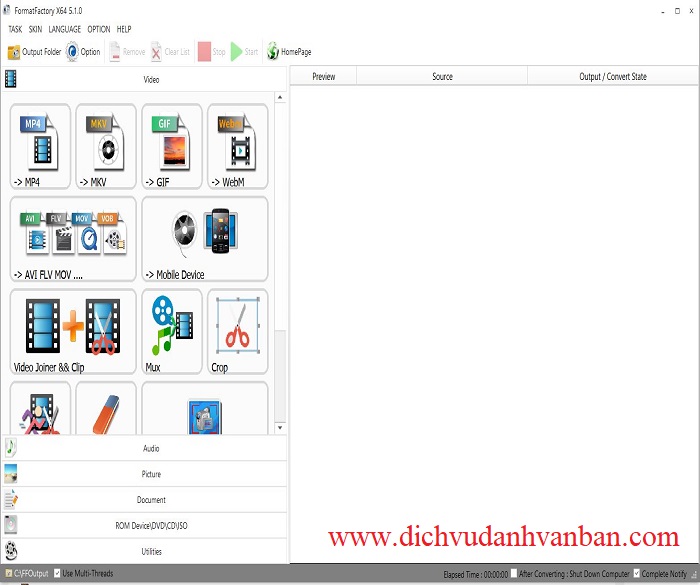Click the Output / Convert State column header
Image resolution: width=700 pixels, height=585 pixels.
(613, 76)
